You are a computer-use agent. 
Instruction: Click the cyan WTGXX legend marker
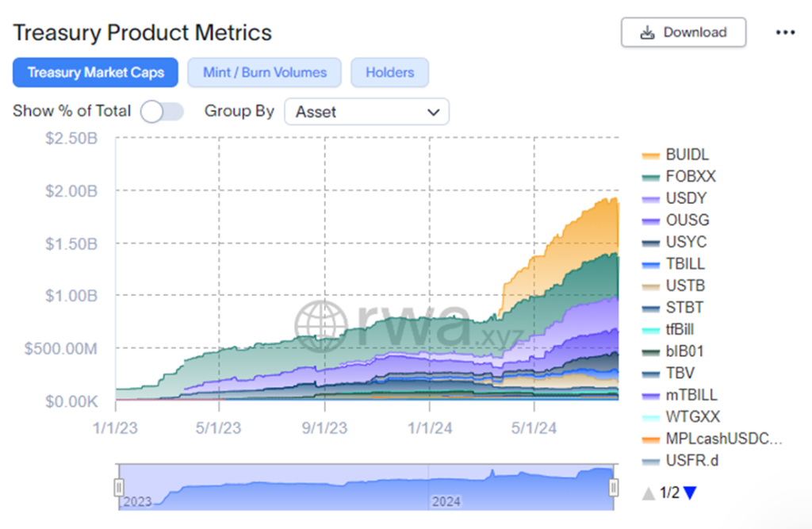click(652, 416)
